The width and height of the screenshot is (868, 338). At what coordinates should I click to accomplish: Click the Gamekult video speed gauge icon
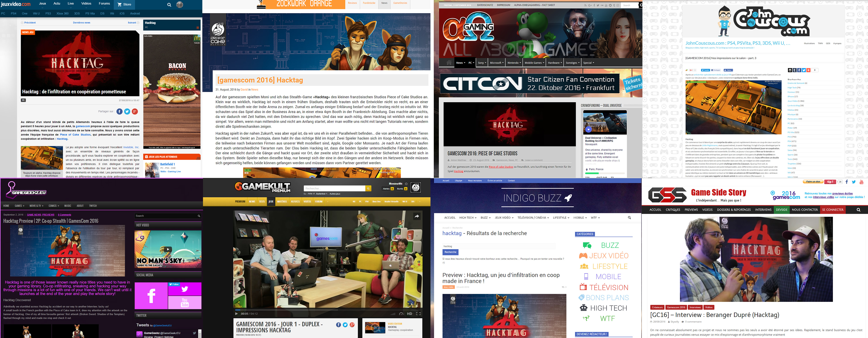coord(401,314)
